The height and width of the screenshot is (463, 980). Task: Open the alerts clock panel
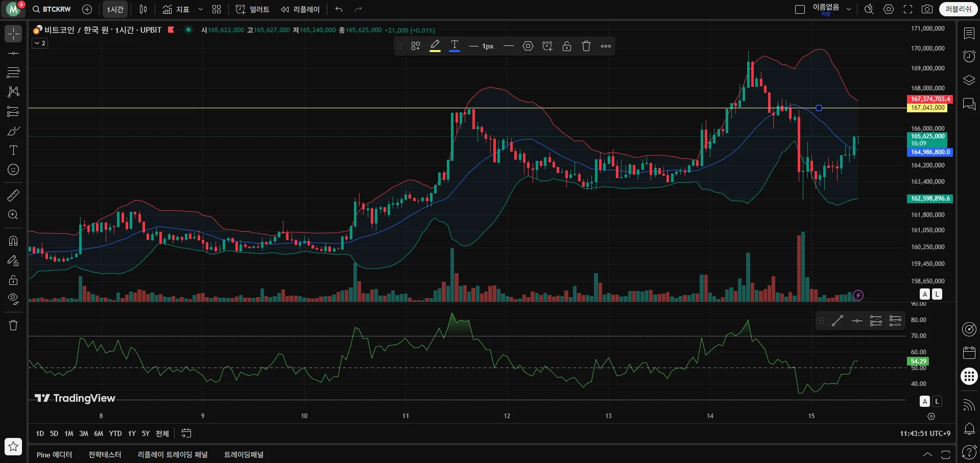click(x=969, y=56)
